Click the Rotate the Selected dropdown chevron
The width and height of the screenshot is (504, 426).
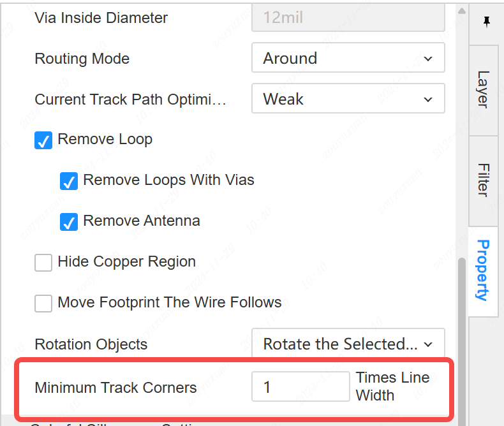[x=428, y=345]
